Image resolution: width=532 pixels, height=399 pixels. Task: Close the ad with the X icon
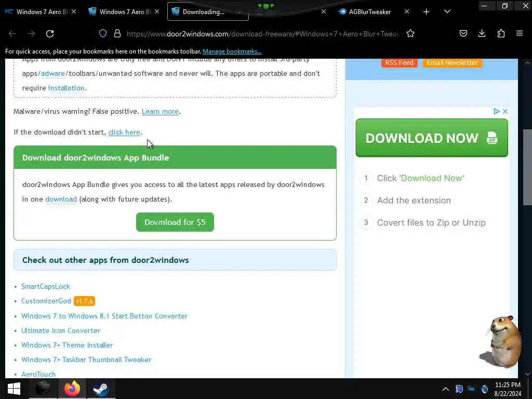click(x=505, y=111)
